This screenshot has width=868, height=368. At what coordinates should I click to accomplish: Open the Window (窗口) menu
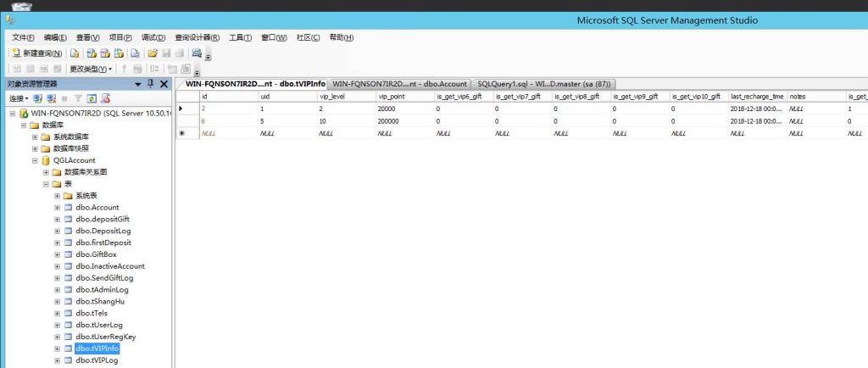[274, 37]
